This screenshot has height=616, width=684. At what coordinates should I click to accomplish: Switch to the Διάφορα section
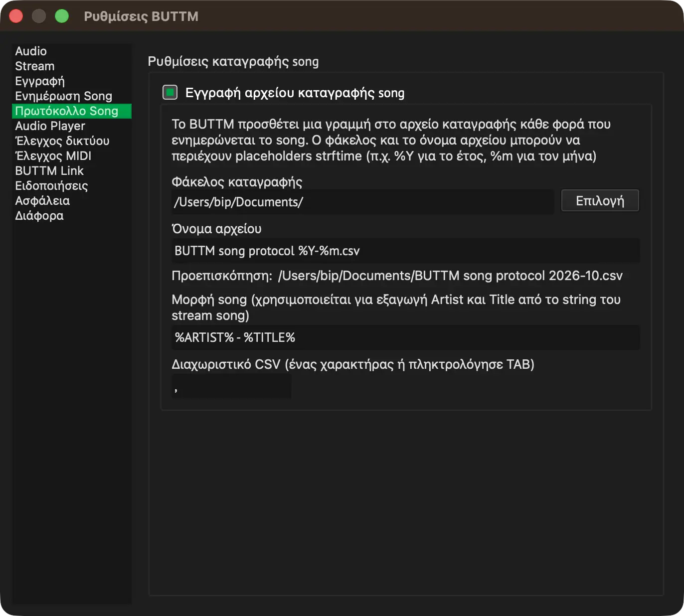coord(72,216)
